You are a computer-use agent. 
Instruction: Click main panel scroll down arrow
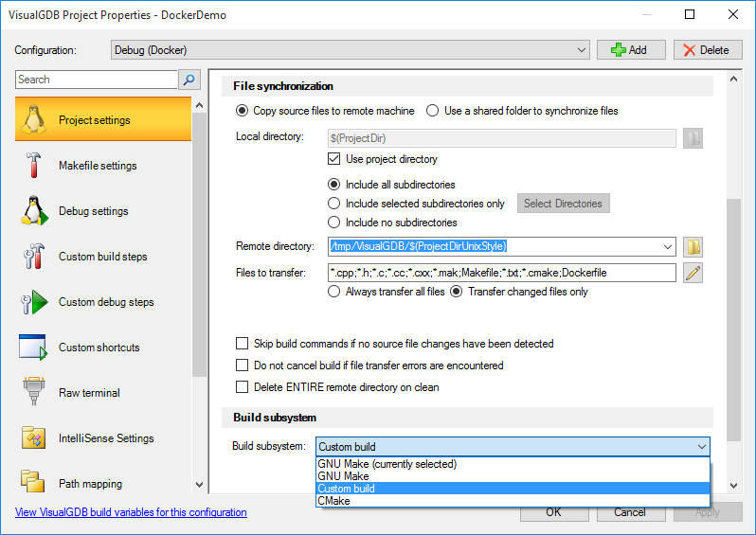pos(733,486)
